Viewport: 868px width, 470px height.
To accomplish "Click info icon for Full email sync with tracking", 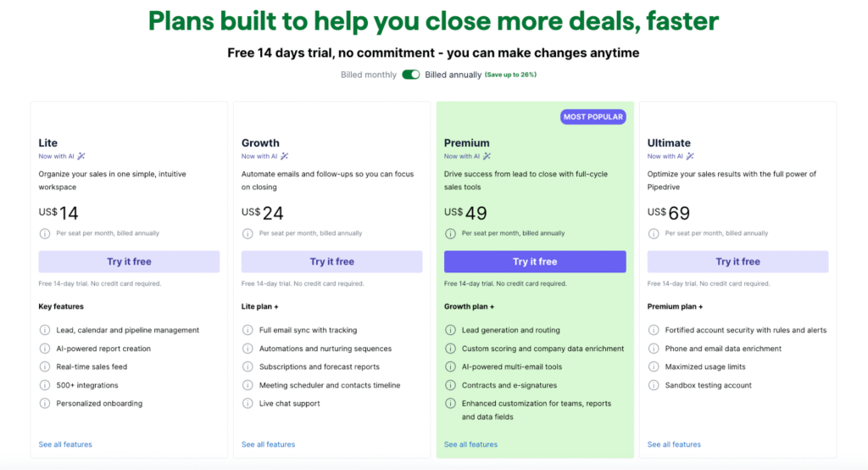I will [248, 330].
